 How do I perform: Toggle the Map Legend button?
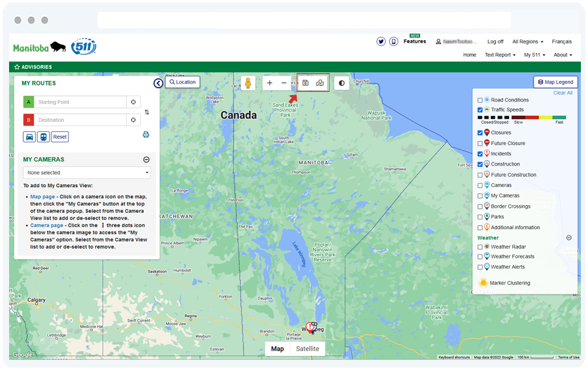pyautogui.click(x=556, y=82)
